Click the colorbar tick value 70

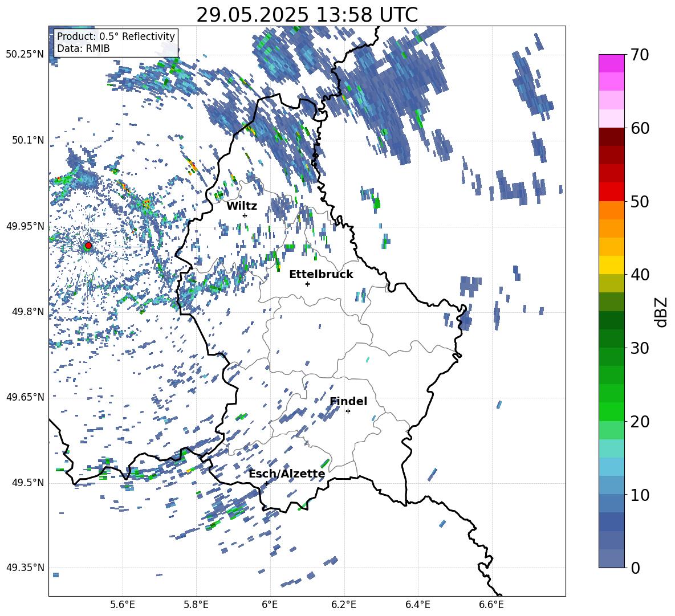tap(639, 55)
